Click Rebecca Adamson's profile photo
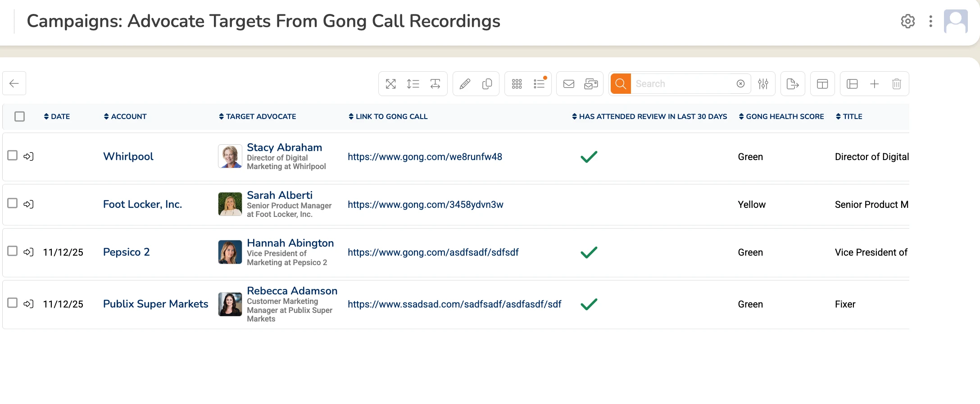This screenshot has height=404, width=980. click(230, 304)
